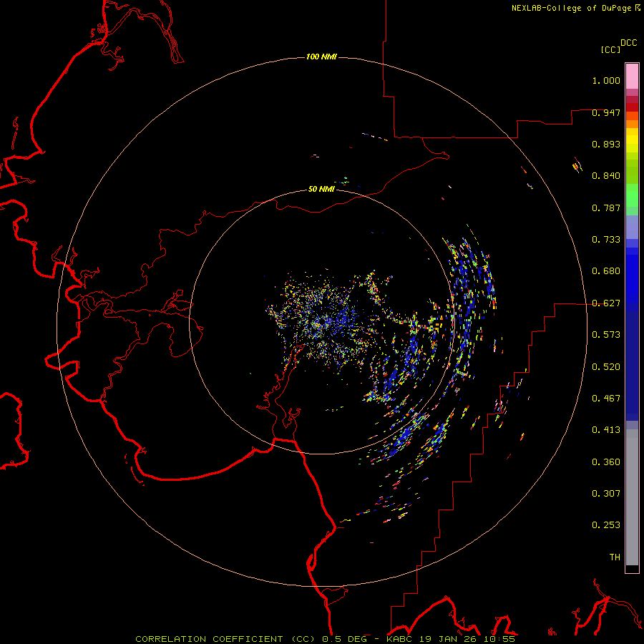Click the 0.520 legend value
This screenshot has height=644, width=644.
(x=606, y=367)
